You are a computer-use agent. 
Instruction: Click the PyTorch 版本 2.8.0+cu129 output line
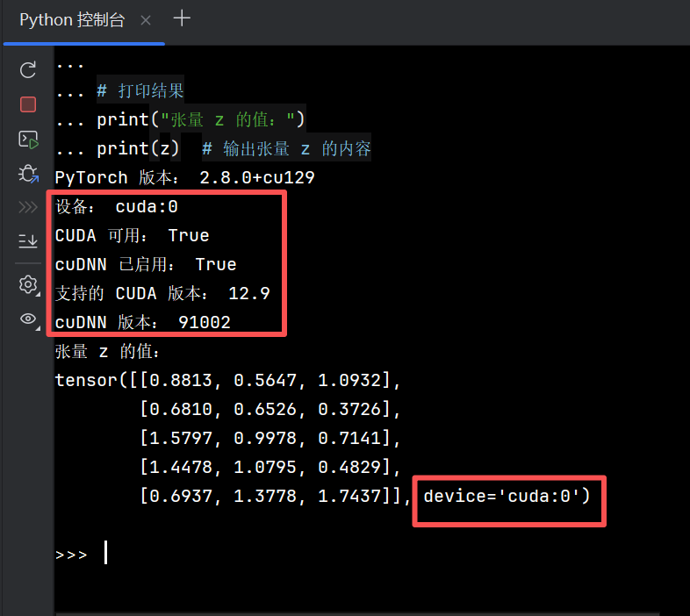click(x=185, y=178)
